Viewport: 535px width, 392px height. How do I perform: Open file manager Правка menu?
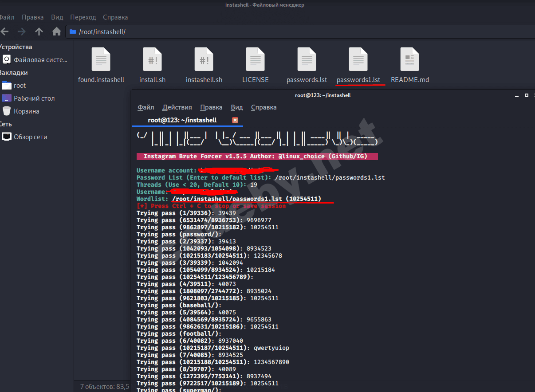tap(33, 17)
